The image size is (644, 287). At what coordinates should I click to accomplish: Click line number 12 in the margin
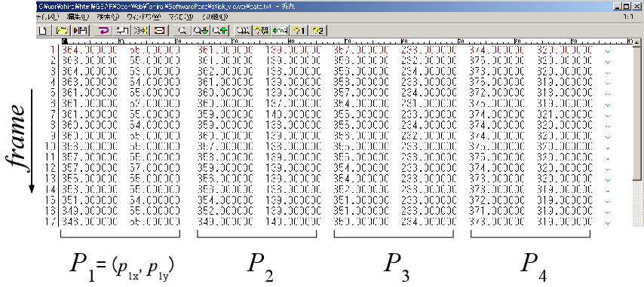coord(50,167)
